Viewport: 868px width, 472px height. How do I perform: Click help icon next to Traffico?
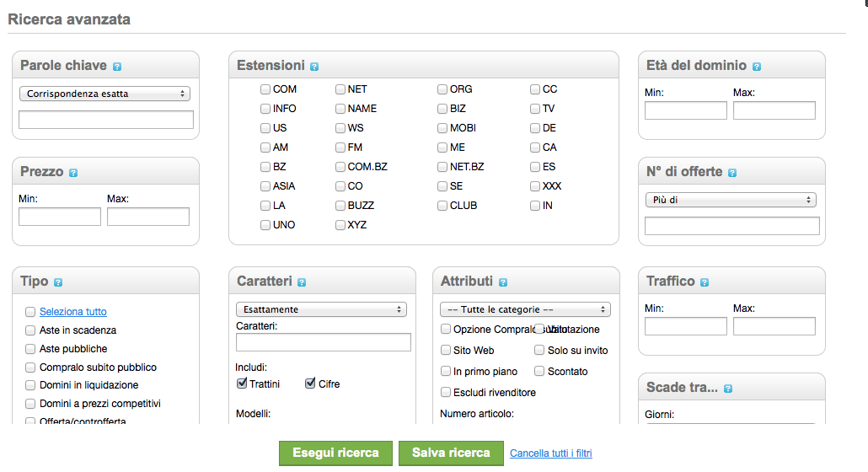705,283
